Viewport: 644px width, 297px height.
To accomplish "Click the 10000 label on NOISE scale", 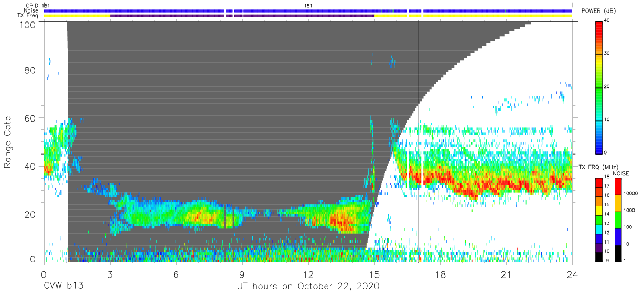I will pos(631,194).
